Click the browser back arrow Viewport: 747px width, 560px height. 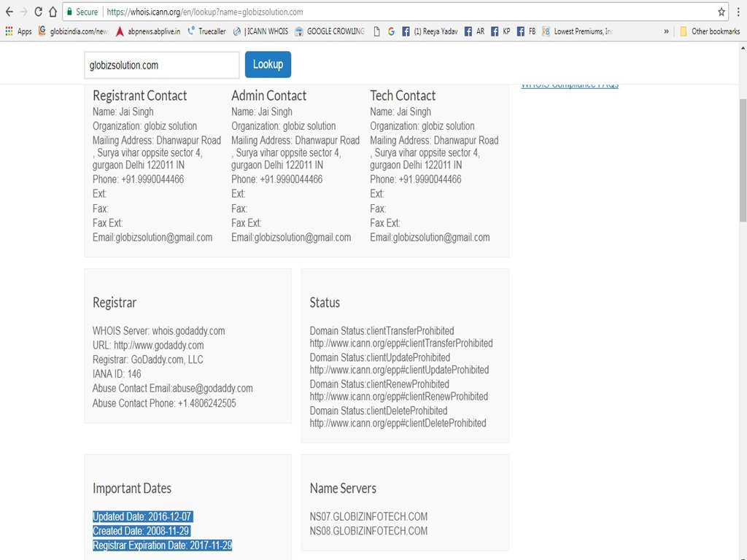click(9, 12)
